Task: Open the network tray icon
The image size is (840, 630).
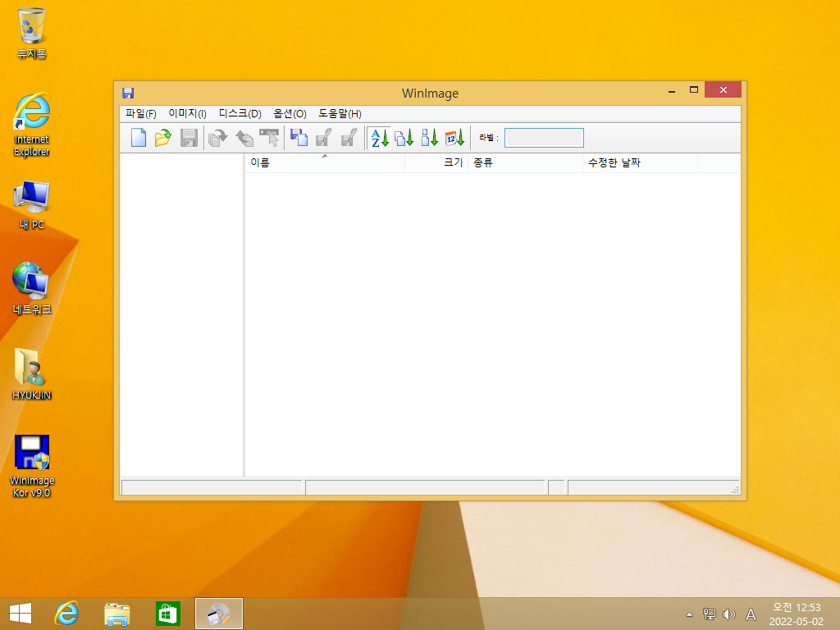Action: pyautogui.click(x=710, y=614)
